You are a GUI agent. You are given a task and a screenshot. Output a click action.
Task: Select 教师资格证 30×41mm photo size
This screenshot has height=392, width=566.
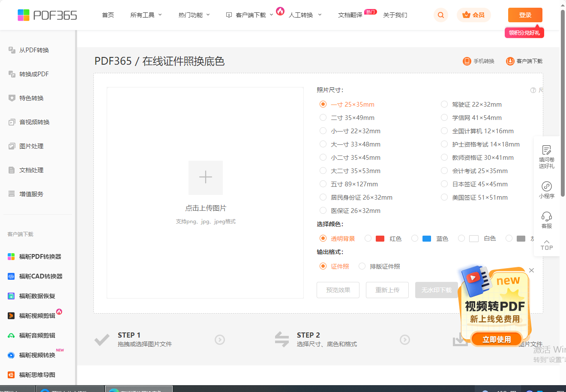click(x=444, y=157)
